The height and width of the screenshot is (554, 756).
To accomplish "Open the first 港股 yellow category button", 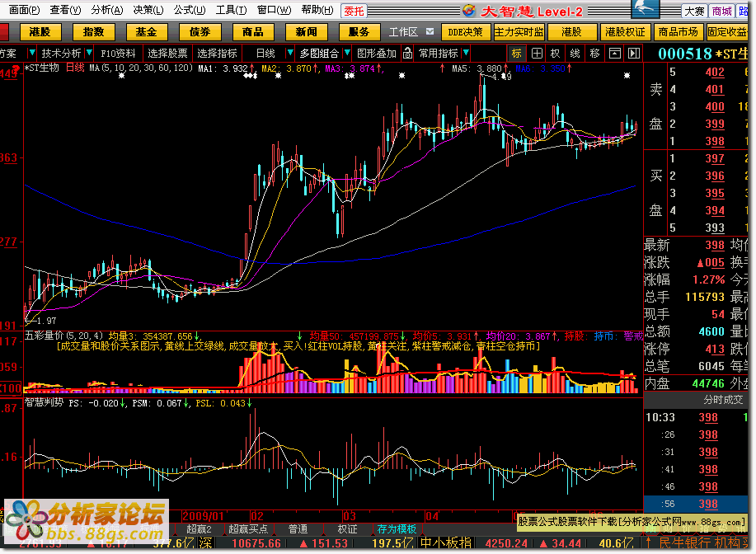I will coord(40,32).
